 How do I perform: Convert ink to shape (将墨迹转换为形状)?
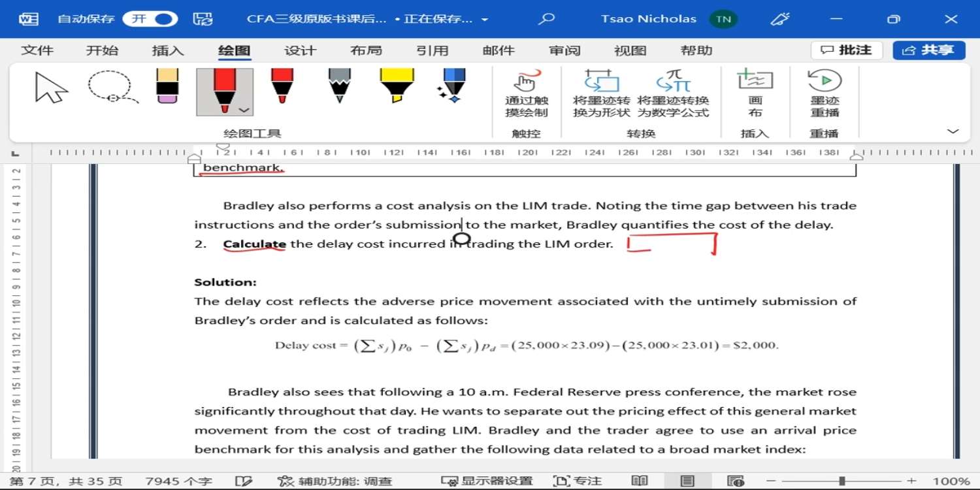[602, 94]
